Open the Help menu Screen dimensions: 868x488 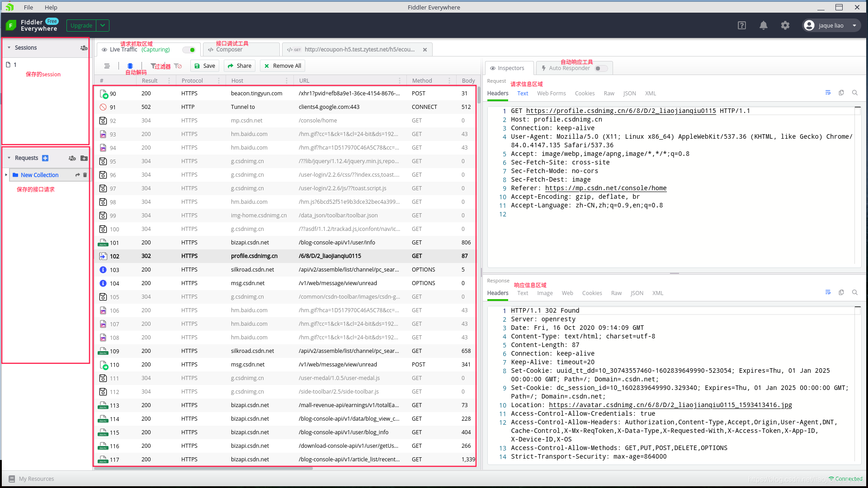click(51, 7)
